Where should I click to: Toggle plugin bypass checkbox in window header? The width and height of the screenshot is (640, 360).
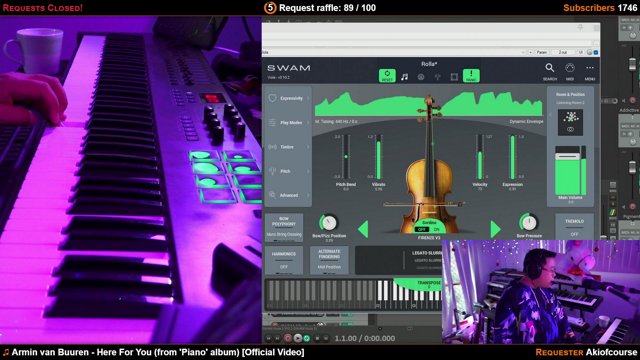596,52
